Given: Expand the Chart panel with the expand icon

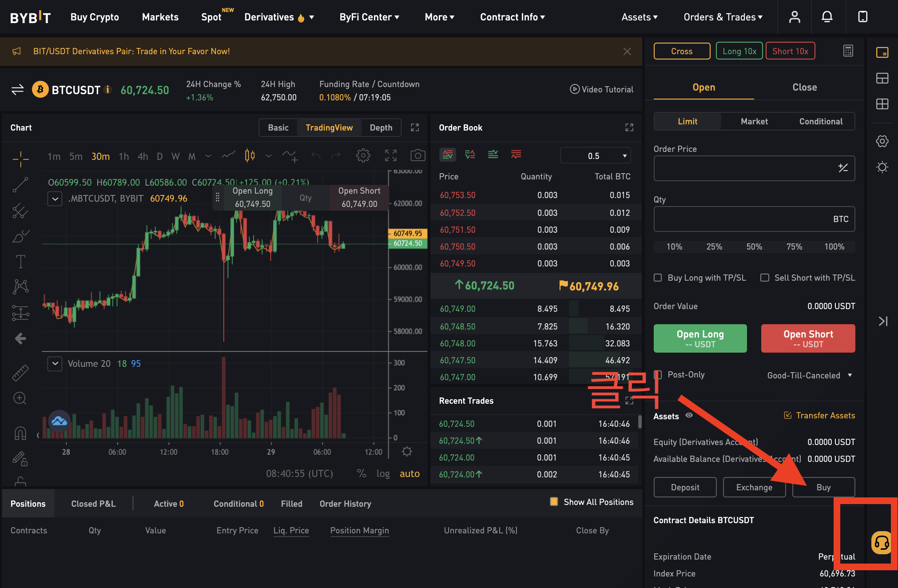Looking at the screenshot, I should (x=415, y=127).
